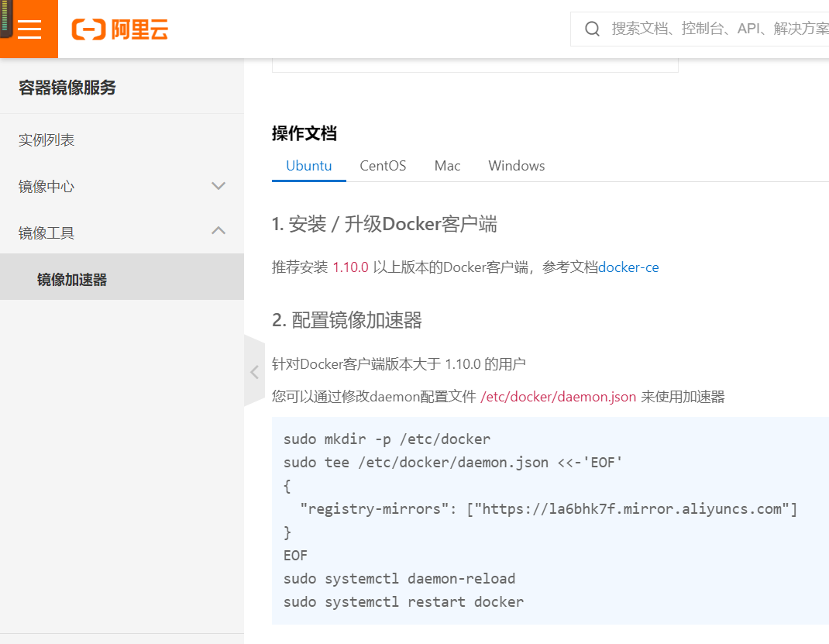
Task: Switch to the Windows tab
Action: [516, 165]
